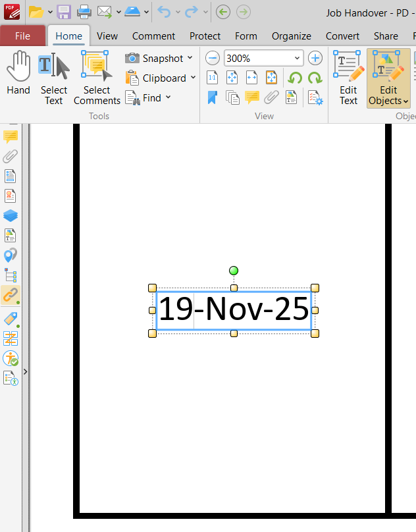416x532 pixels.
Task: Open Signatures pane in left sidebar
Action: (10, 196)
